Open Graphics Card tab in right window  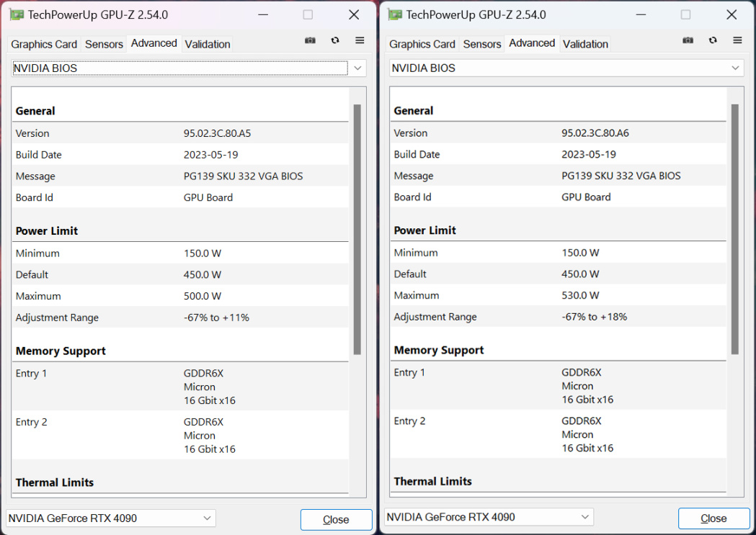click(422, 45)
